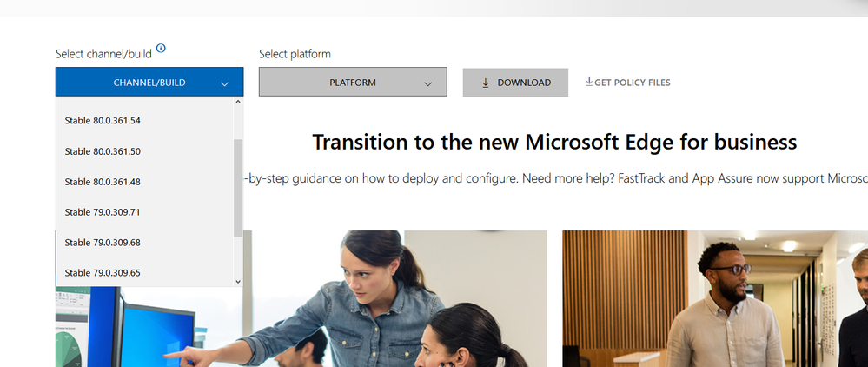Click the photo of woman pointing at monitor
868x367 pixels.
pos(301,299)
